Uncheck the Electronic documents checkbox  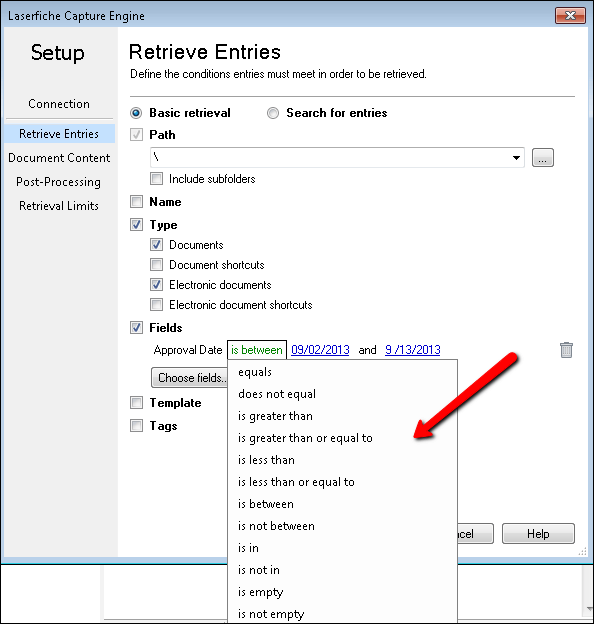(156, 285)
